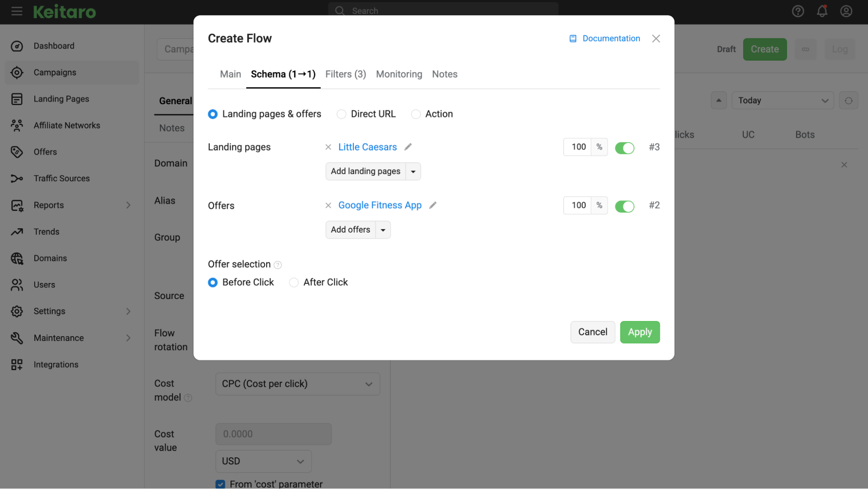Open the Documentation link

604,39
